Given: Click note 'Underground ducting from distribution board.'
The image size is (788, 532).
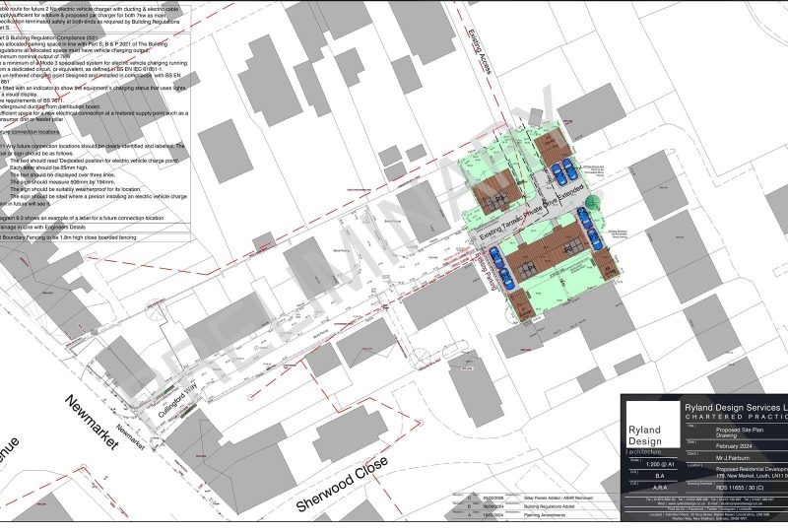Looking at the screenshot, I should tap(50, 106).
